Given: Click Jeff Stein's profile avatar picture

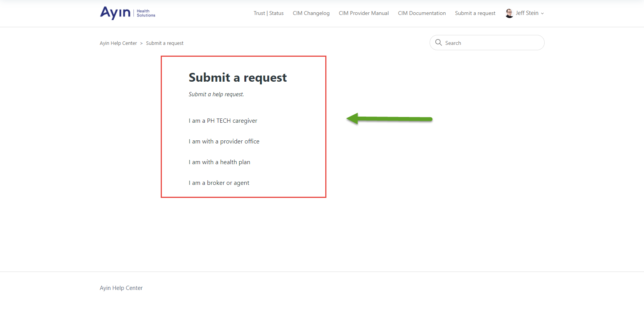Looking at the screenshot, I should coord(509,13).
